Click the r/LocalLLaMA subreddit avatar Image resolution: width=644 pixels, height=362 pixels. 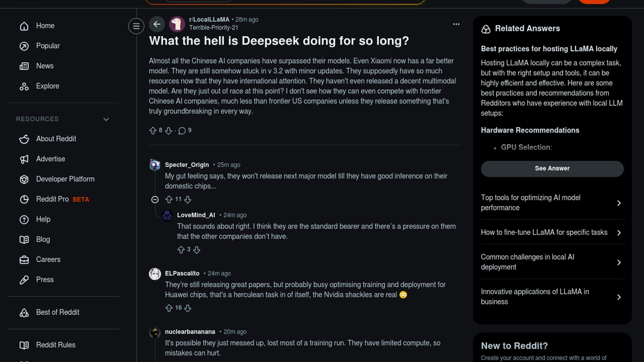pyautogui.click(x=177, y=24)
